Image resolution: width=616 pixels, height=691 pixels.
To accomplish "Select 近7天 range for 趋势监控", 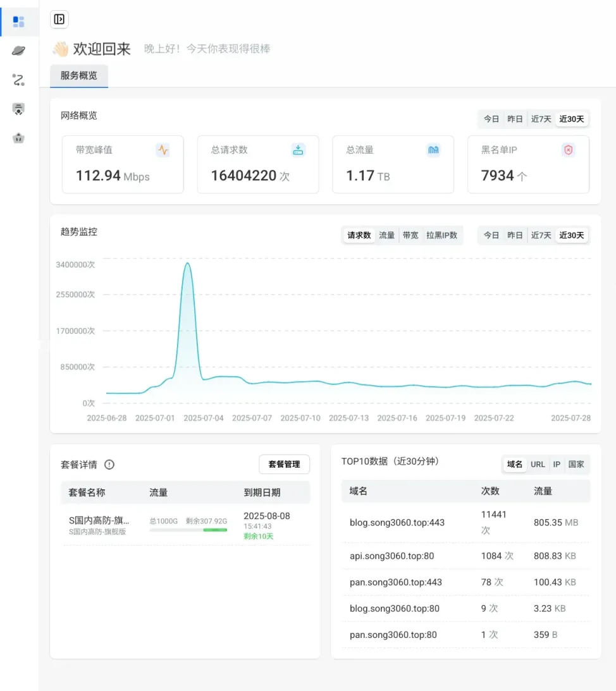I will (x=541, y=235).
